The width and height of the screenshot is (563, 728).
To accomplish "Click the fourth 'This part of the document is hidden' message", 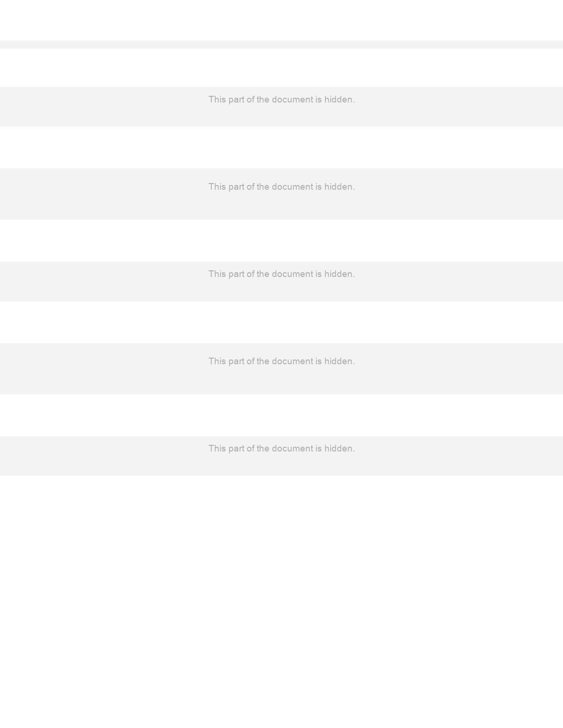I will 281,361.
